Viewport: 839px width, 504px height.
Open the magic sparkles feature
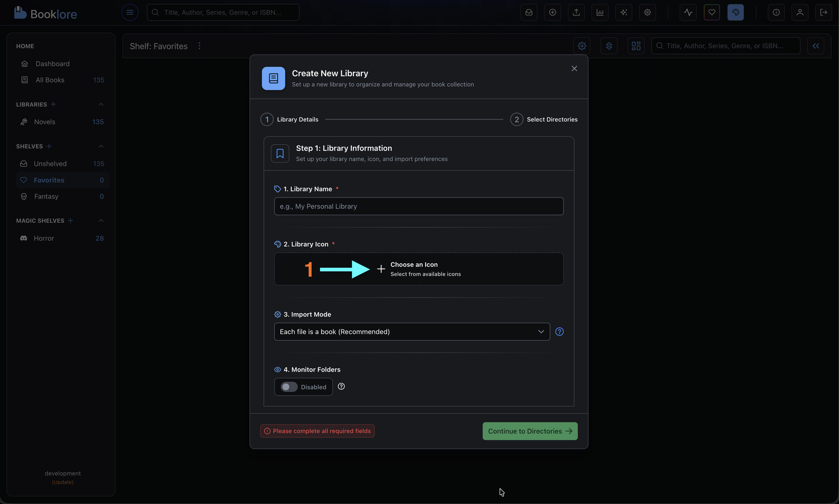pyautogui.click(x=624, y=12)
